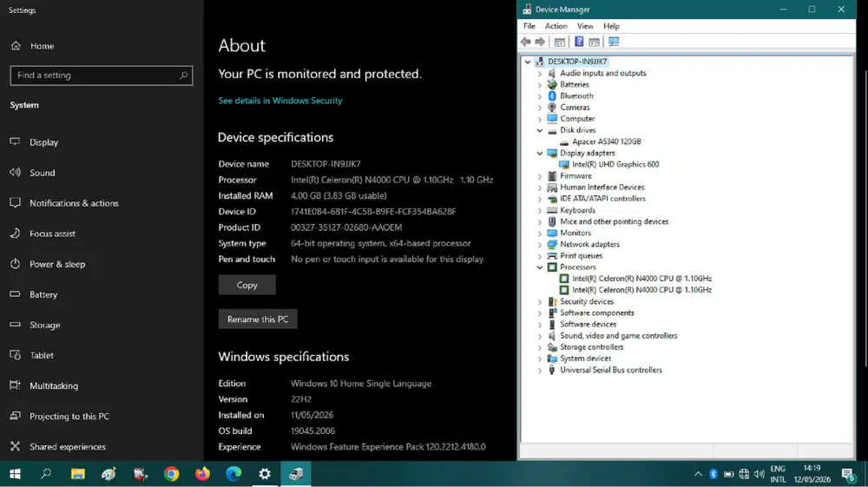Click the Windows Start button
Screen dimensions: 868x487
[15, 474]
